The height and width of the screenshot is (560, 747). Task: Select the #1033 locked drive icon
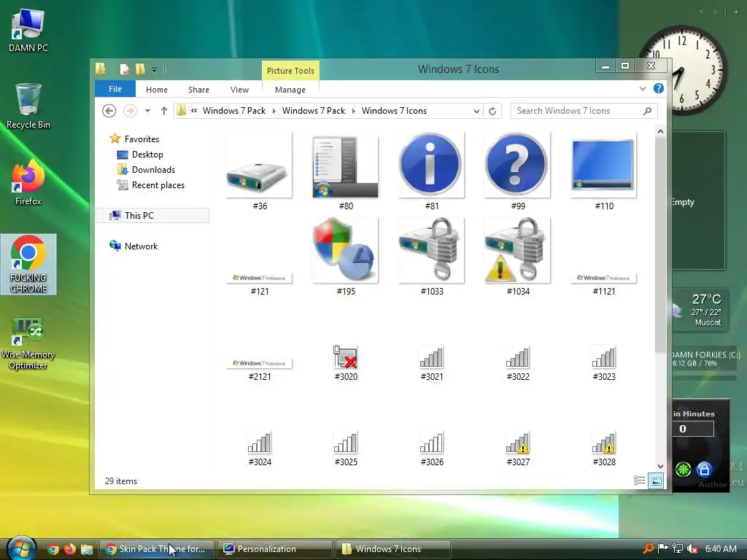[x=431, y=251]
